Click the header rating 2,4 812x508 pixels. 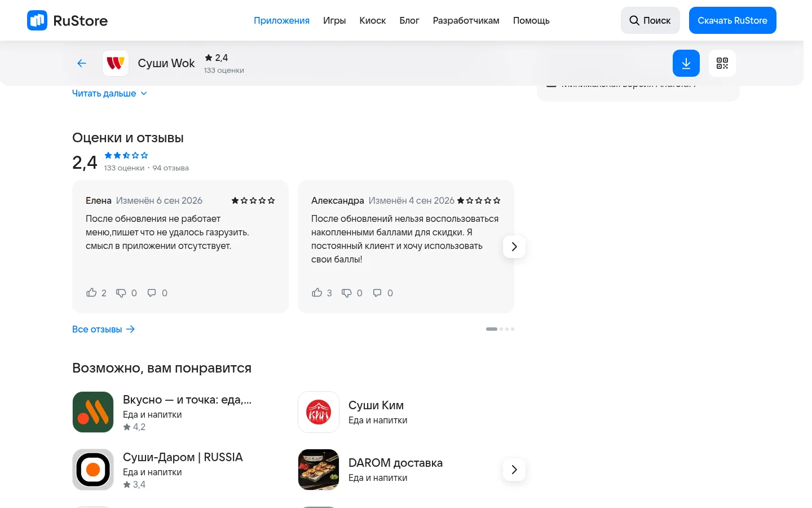pos(217,58)
